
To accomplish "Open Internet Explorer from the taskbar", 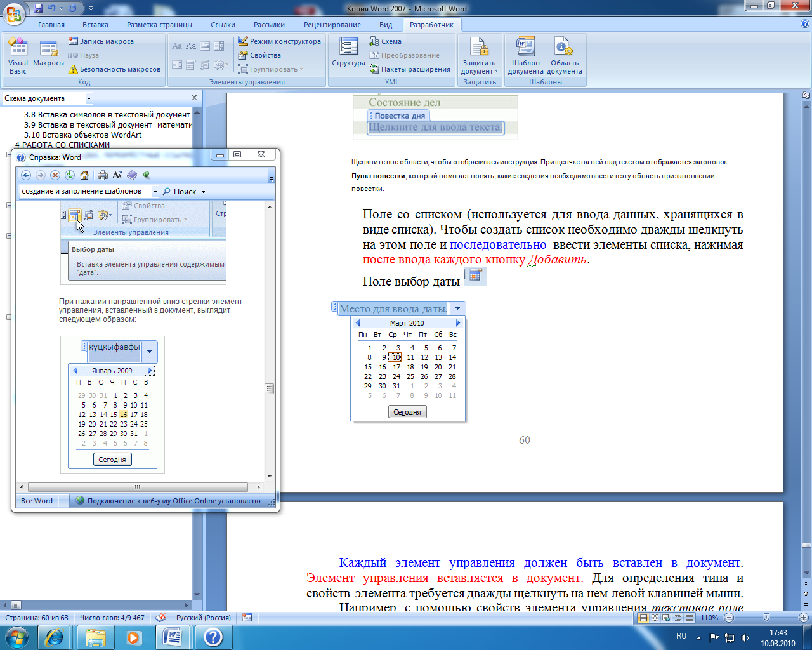I will (x=54, y=637).
